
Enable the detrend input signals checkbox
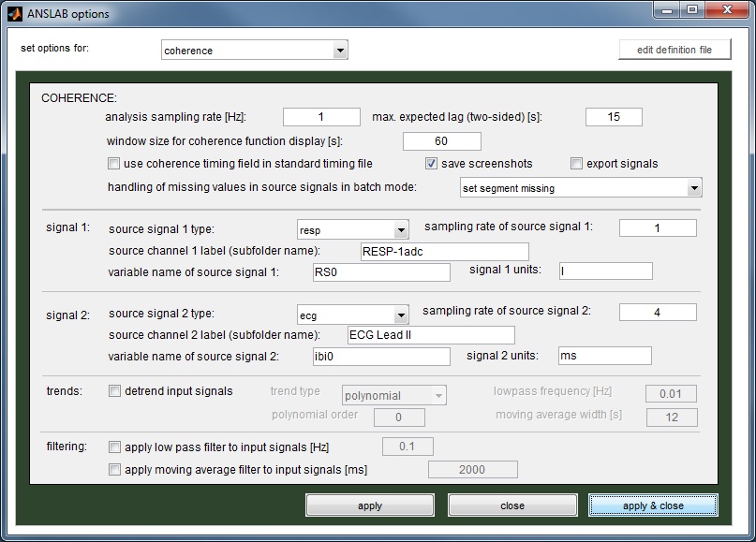[114, 390]
